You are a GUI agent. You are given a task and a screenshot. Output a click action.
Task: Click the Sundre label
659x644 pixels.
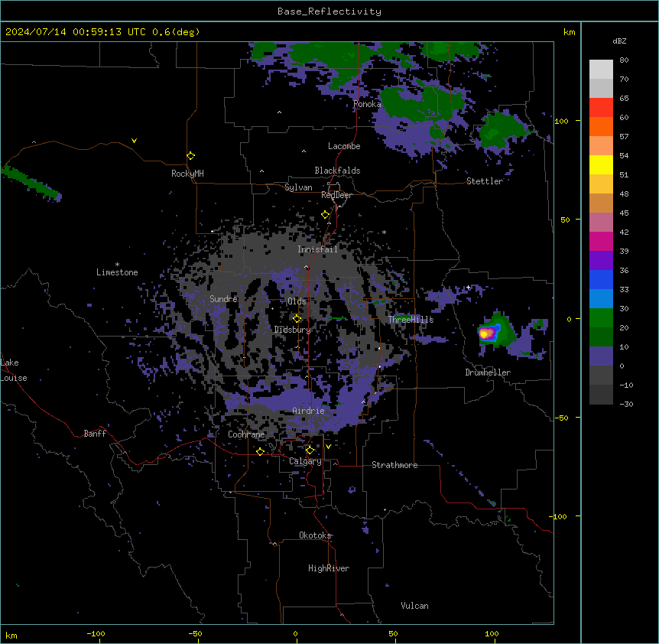tap(223, 299)
